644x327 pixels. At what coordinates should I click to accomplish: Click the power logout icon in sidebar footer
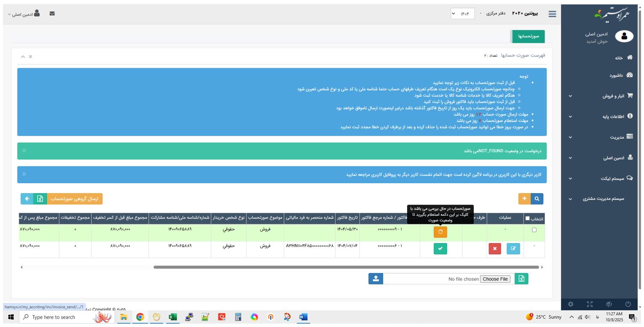[x=628, y=304]
